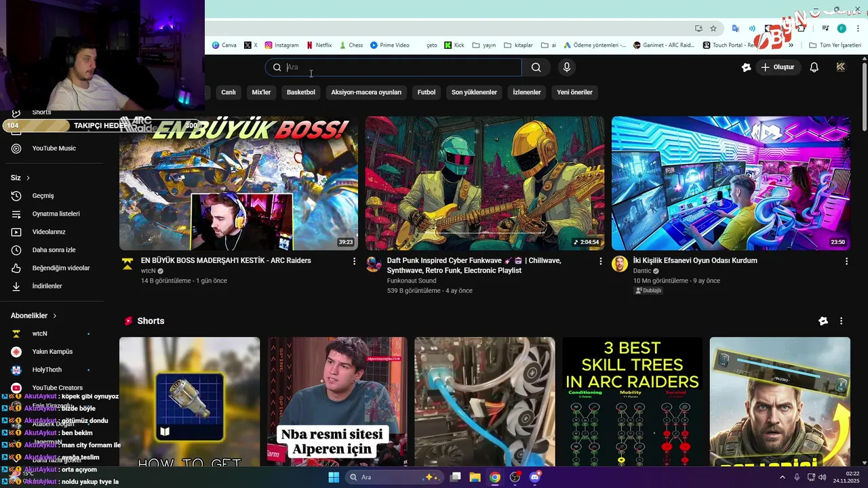Select the Canlı filter chip

(x=229, y=92)
